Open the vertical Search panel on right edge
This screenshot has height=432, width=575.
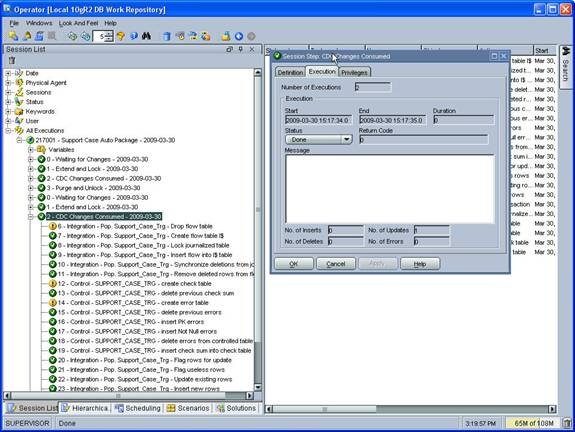(565, 66)
